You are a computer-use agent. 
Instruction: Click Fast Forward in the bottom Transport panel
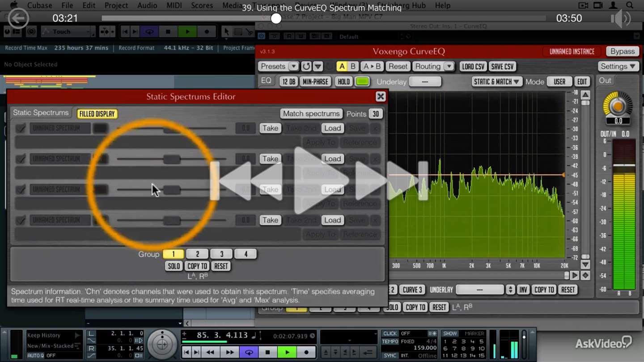[x=229, y=352]
